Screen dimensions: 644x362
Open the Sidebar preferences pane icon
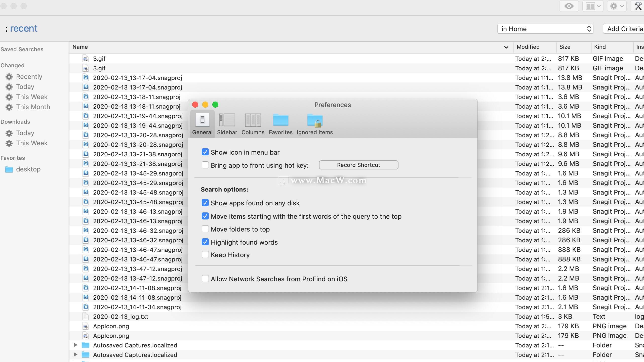click(227, 120)
